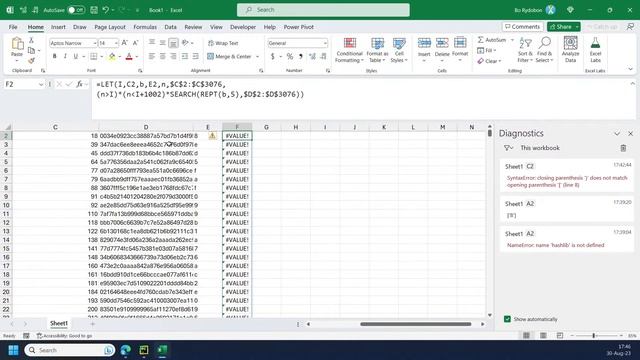This screenshot has height=360, width=640.
Task: Collapse the Diagnostics pane chevron
Action: 617,133
